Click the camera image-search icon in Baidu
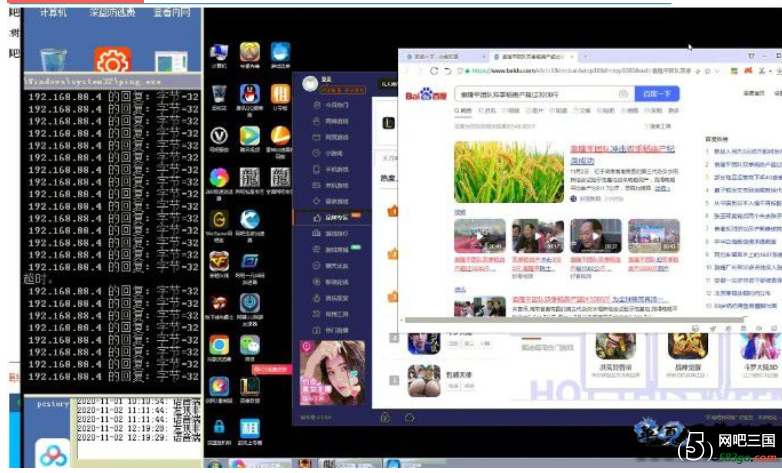 tap(623, 94)
